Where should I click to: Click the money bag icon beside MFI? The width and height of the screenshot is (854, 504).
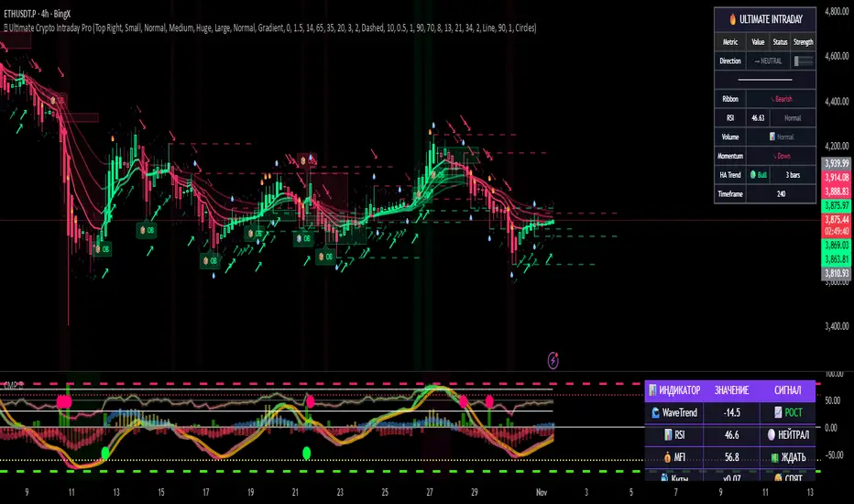668,457
